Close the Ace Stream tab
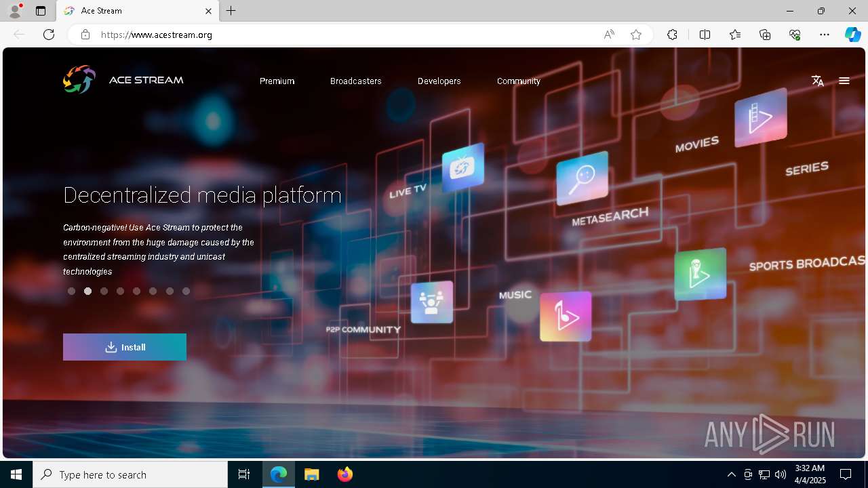This screenshot has width=868, height=488. [209, 11]
